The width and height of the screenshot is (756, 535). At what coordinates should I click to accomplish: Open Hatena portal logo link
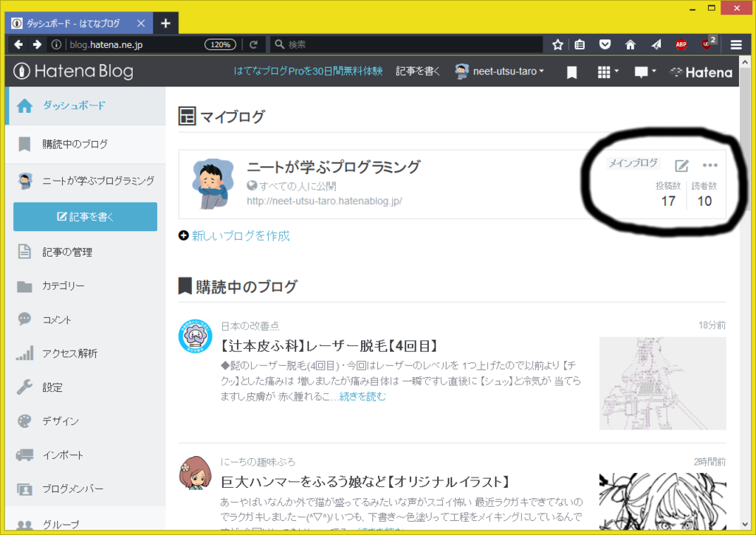click(x=701, y=72)
